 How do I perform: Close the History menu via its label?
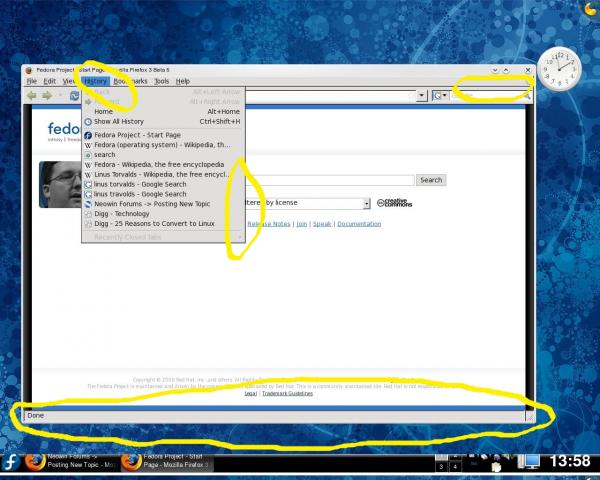pyautogui.click(x=95, y=81)
